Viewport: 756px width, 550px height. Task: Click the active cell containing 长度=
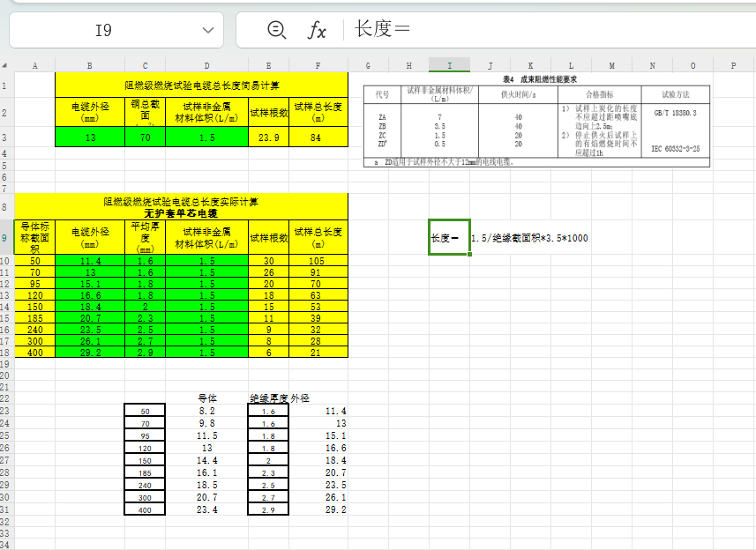449,237
